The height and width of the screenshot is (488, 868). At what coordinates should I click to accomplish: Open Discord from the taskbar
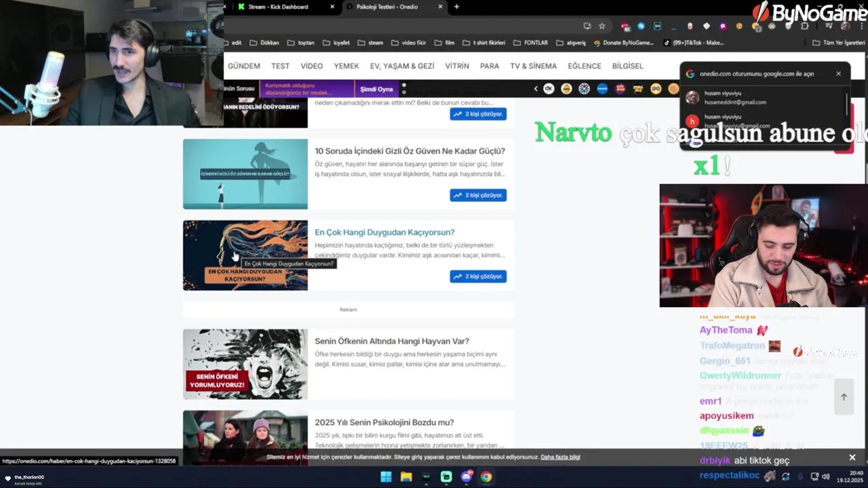467,477
